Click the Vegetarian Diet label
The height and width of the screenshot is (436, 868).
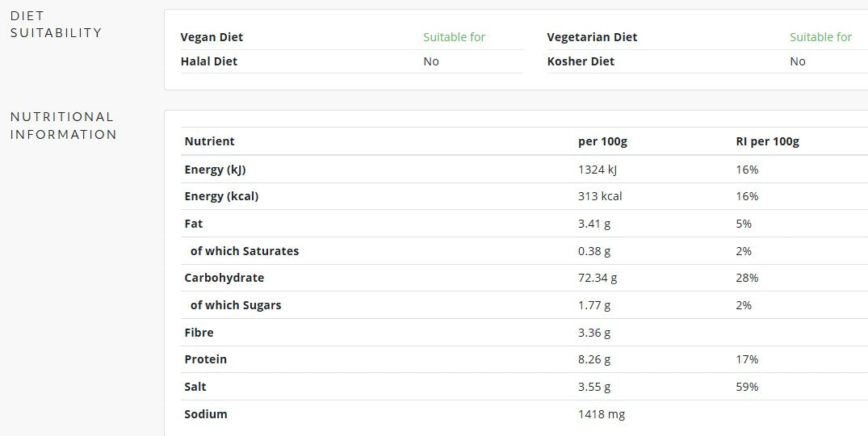pyautogui.click(x=592, y=37)
